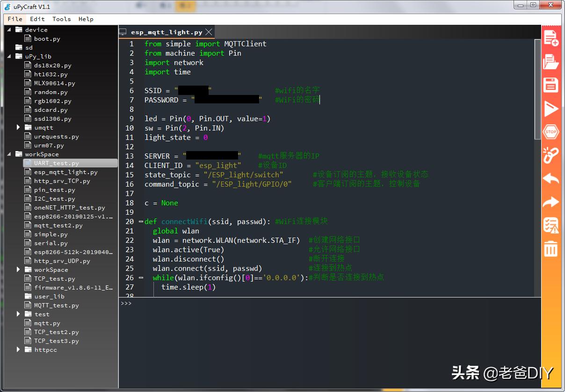Collapse the connectWifi function fold marker
The height and width of the screenshot is (392, 565).
point(141,221)
